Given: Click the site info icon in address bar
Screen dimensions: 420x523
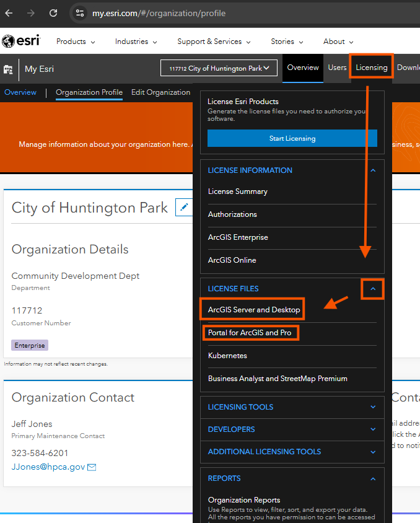Looking at the screenshot, I should 79,13.
